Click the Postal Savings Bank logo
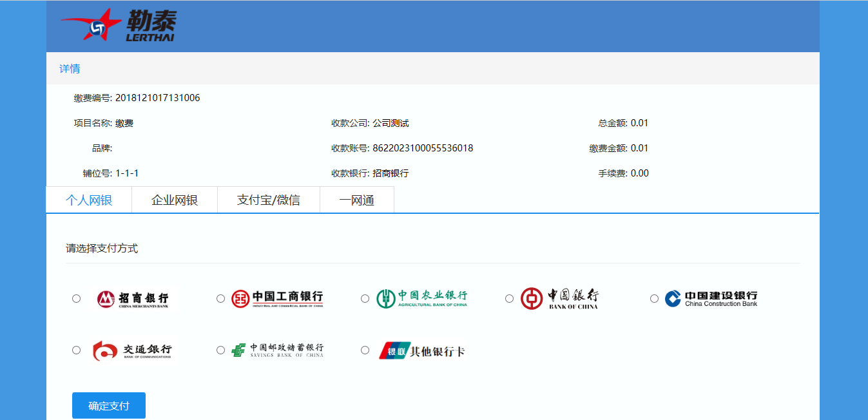 (x=277, y=350)
